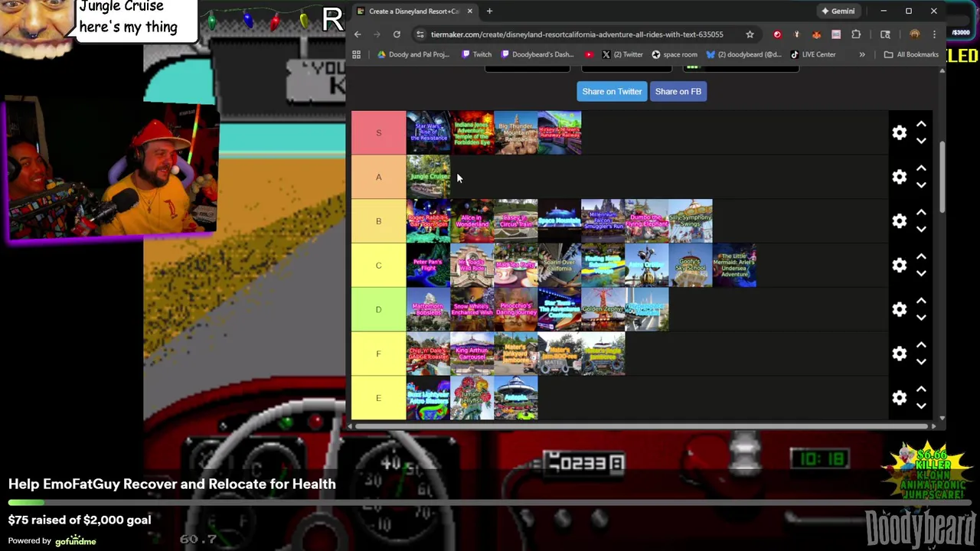Screen dimensions: 980x551
Task: Select the orange A tier label
Action: click(x=378, y=178)
